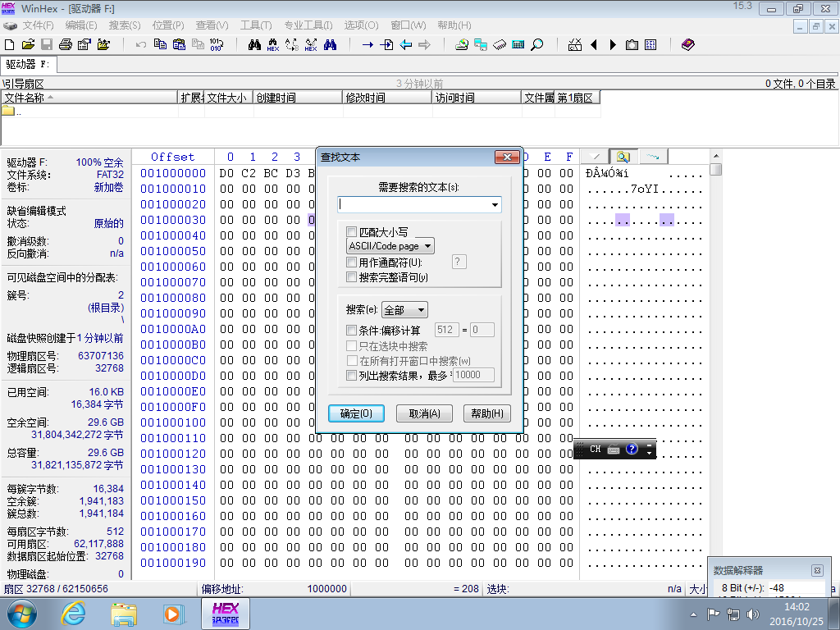Click the Open file folder icon
The width and height of the screenshot is (840, 630).
28,44
